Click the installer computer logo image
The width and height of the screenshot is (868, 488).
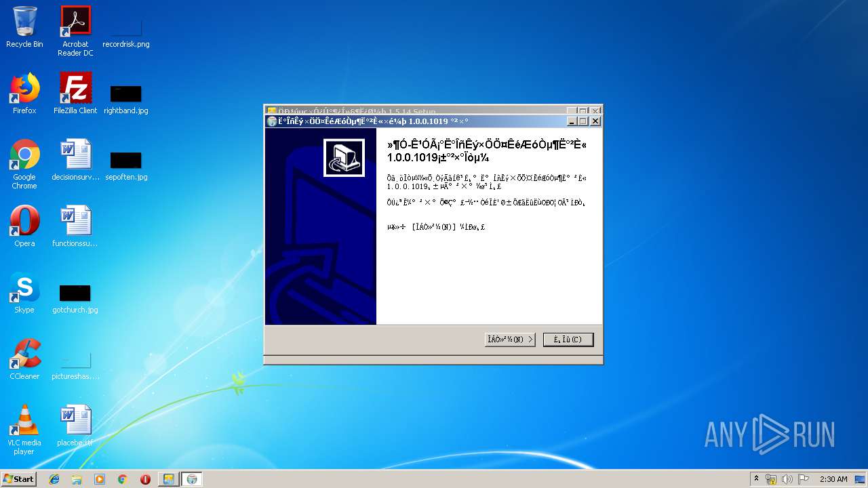click(344, 158)
